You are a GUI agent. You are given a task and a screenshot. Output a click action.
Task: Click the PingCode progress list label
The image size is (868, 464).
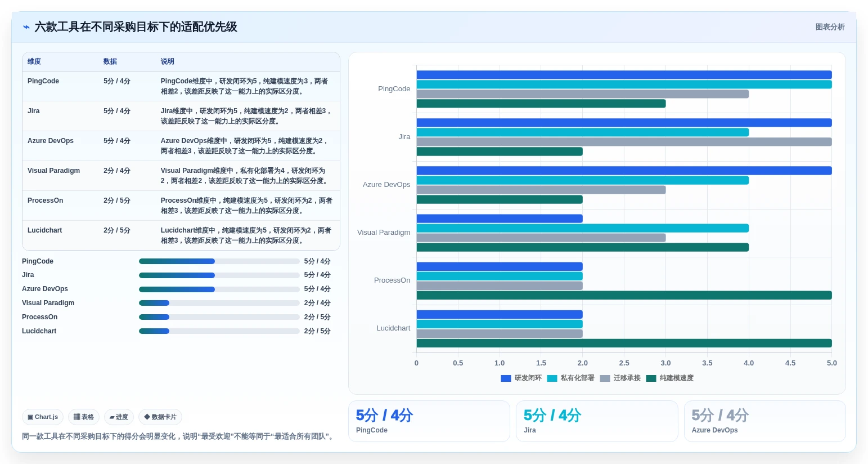pos(38,261)
